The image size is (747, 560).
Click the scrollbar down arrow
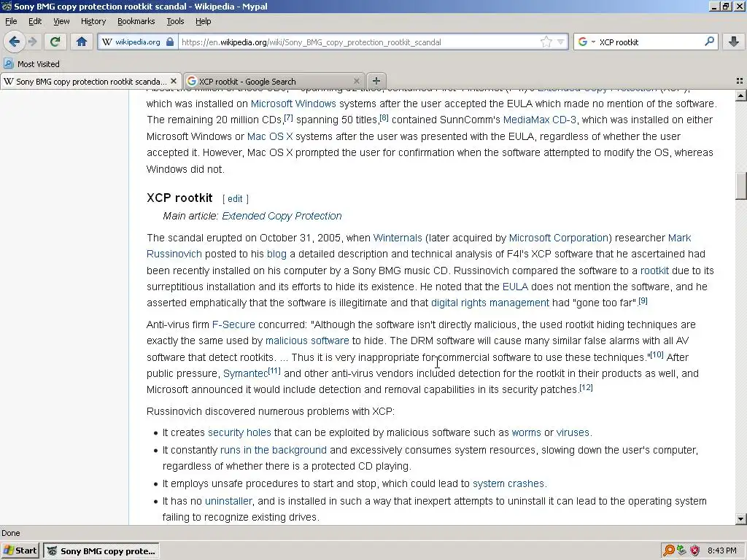(740, 518)
